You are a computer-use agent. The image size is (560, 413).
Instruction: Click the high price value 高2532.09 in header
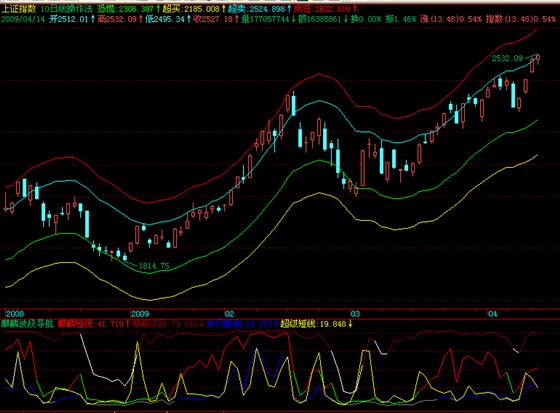(x=119, y=19)
